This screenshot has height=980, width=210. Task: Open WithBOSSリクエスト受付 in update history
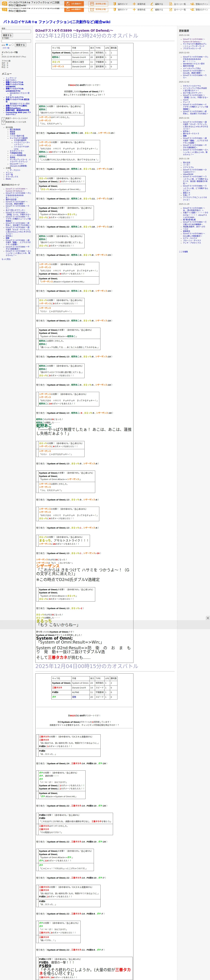click(x=194, y=64)
